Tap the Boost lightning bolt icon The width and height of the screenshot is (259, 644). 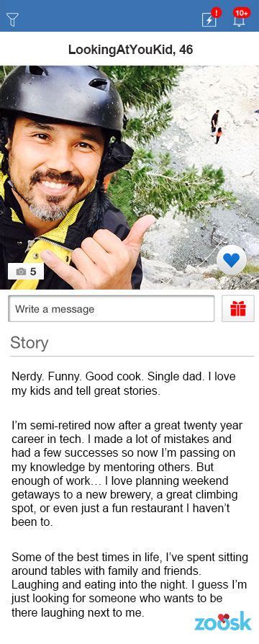click(x=209, y=21)
